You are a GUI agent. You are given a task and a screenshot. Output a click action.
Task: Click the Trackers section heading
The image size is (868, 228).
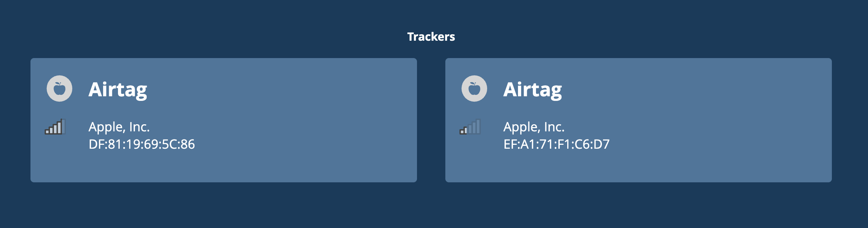431,36
